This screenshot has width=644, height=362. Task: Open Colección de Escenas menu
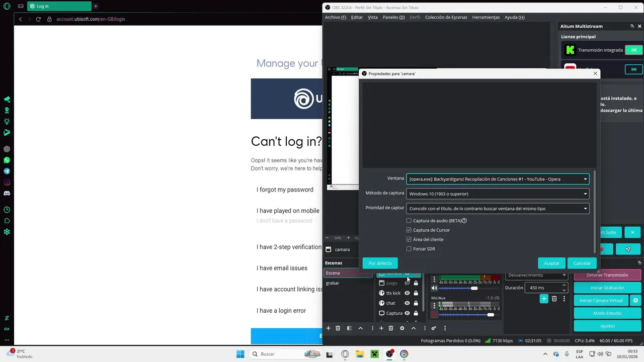pos(446,17)
